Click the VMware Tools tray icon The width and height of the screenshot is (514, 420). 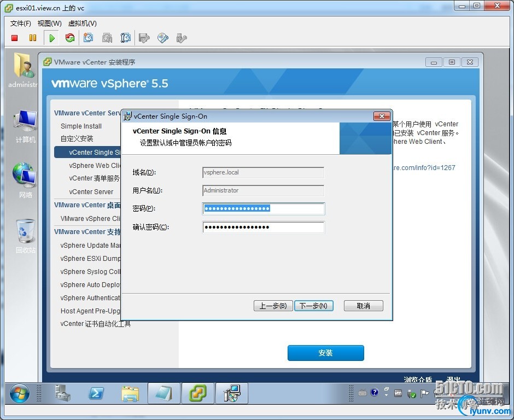click(398, 393)
